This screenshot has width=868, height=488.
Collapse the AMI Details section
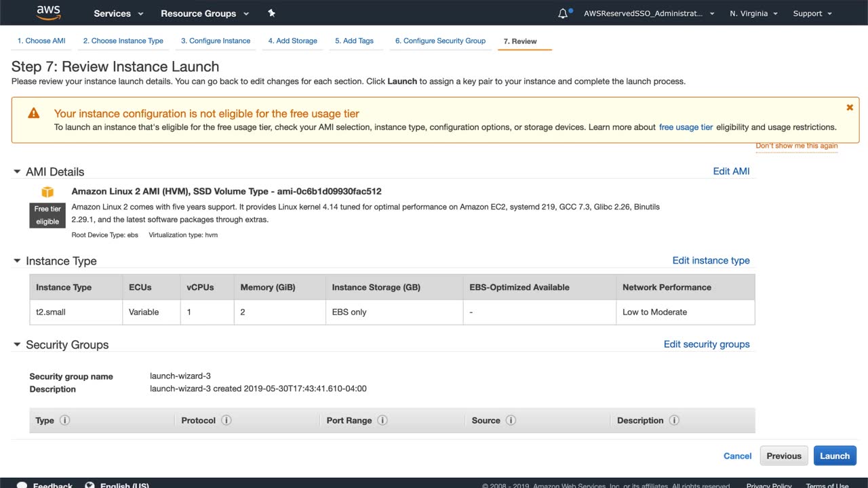(x=18, y=171)
